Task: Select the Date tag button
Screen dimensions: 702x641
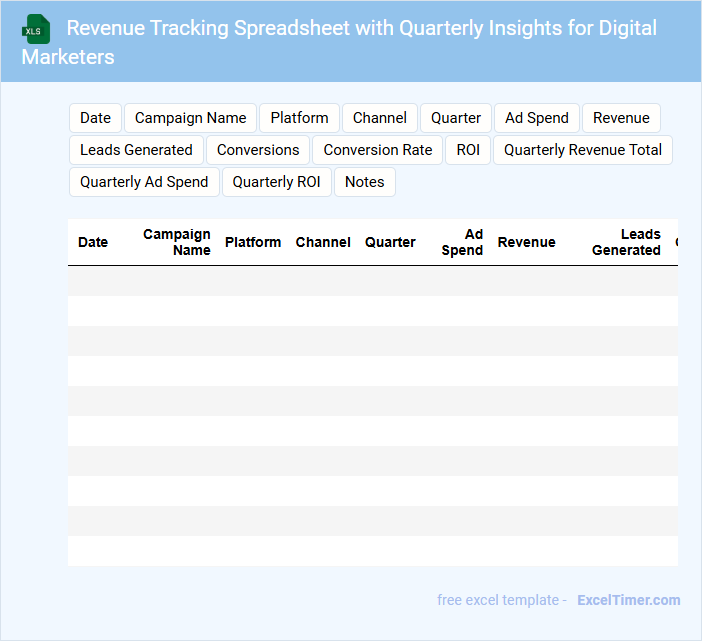Action: tap(95, 118)
